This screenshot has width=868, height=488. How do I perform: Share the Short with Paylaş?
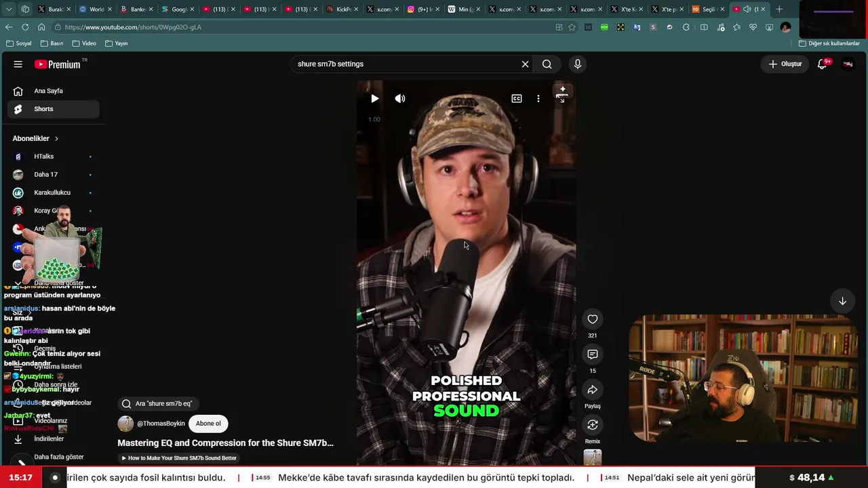pos(593,390)
